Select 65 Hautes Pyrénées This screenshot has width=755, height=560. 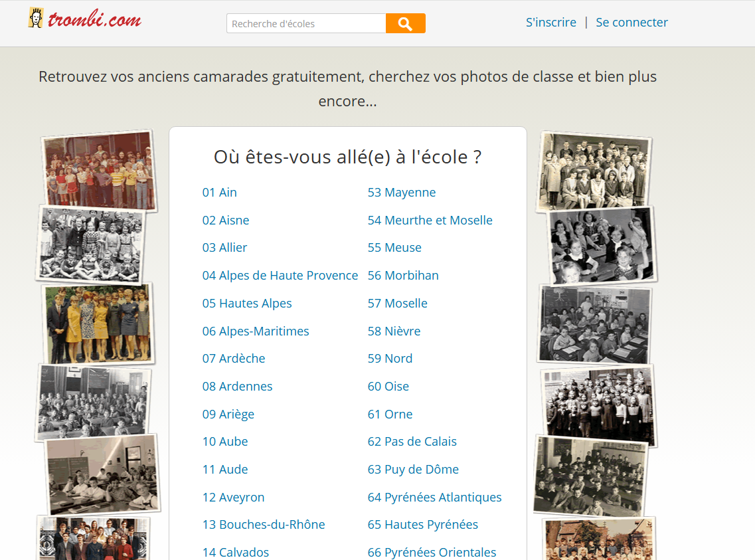[x=423, y=524]
